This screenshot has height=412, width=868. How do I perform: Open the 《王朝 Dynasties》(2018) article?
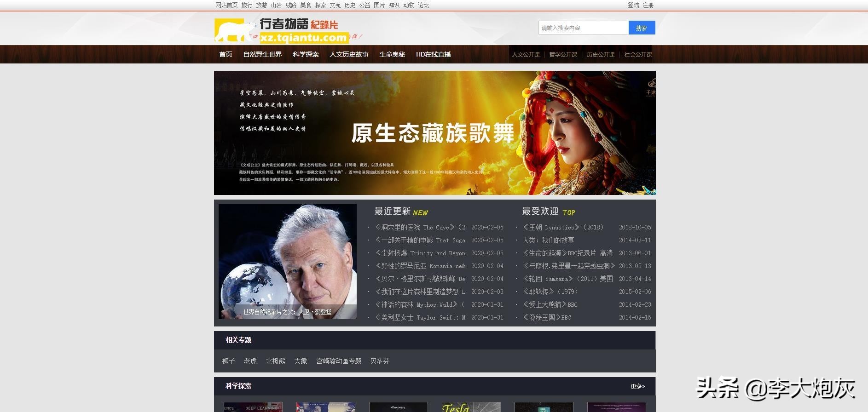pos(562,227)
